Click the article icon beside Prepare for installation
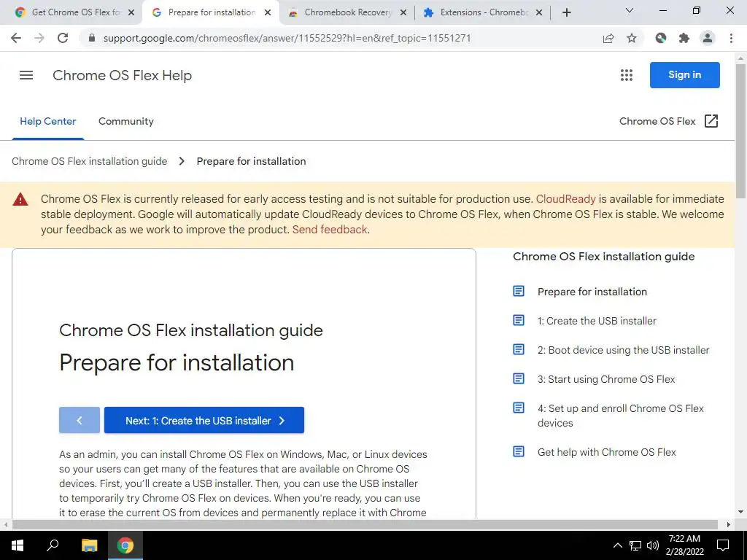 click(519, 291)
